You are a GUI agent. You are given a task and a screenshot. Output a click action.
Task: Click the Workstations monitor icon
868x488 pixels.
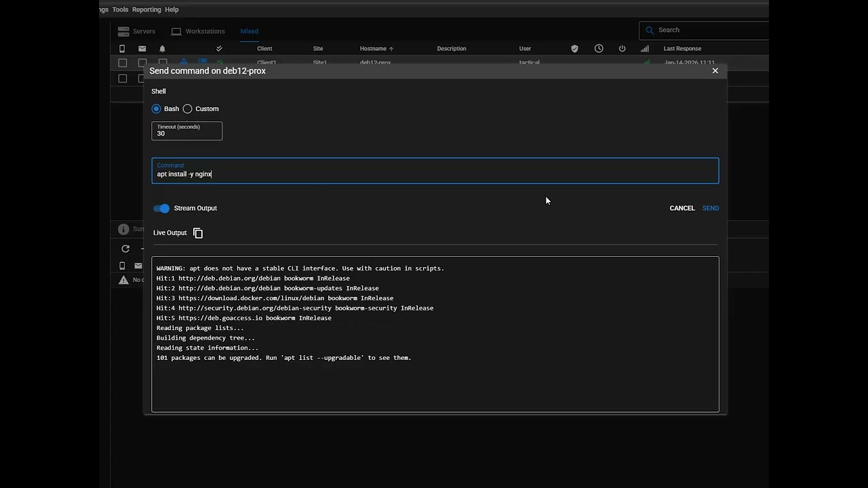point(176,31)
